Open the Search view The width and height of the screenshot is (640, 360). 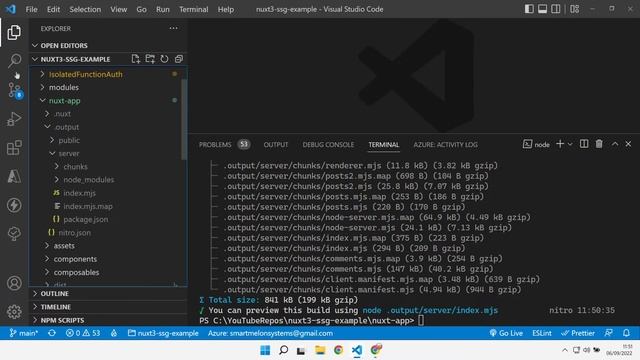(14, 60)
